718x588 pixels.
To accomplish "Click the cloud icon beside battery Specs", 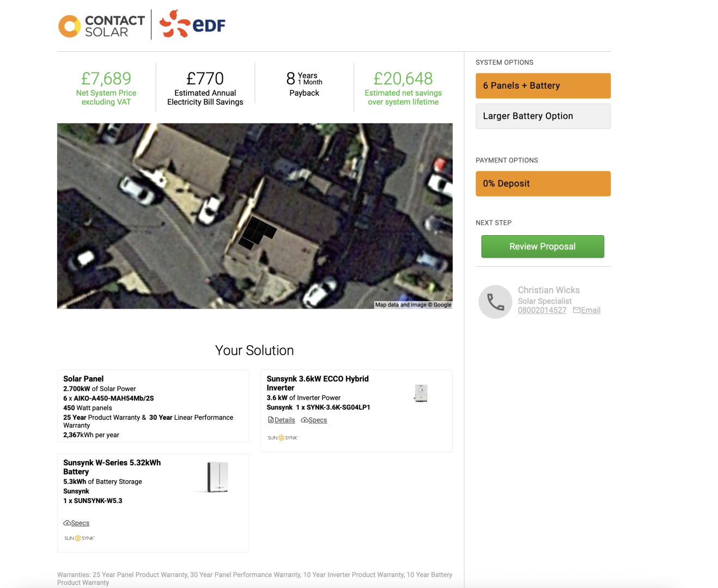I will [67, 523].
